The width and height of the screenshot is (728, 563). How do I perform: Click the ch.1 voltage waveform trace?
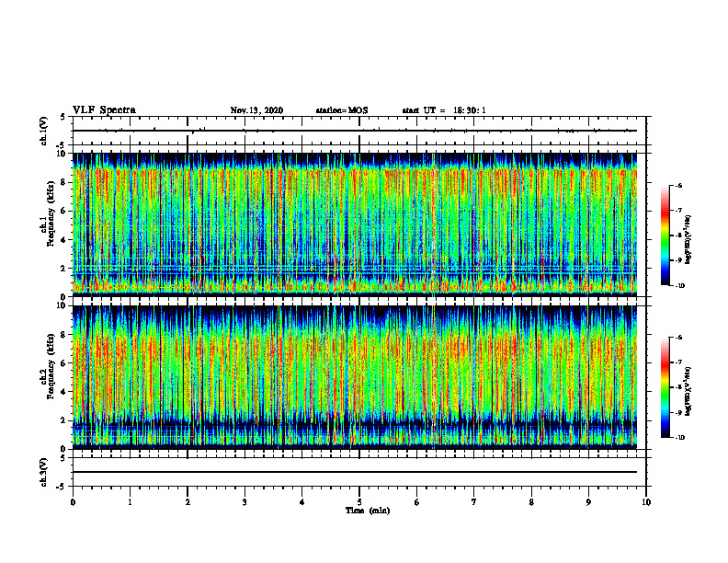click(355, 131)
